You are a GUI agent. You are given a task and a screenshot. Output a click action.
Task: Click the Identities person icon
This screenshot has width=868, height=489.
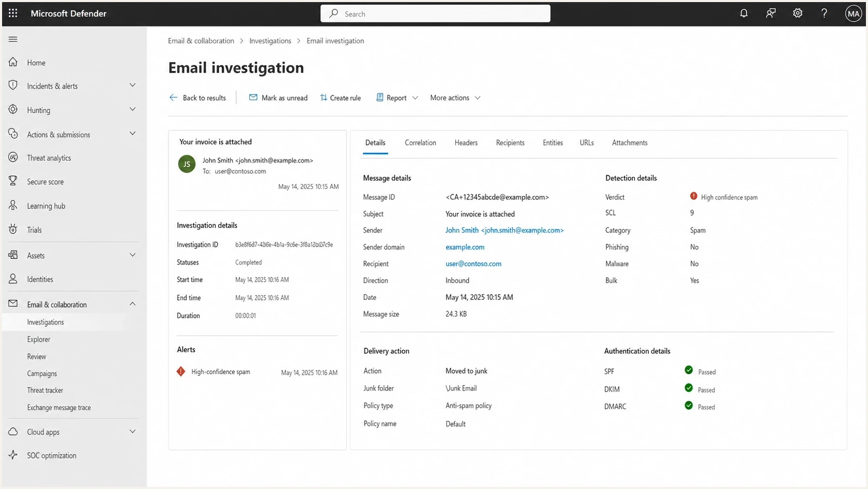[13, 279]
